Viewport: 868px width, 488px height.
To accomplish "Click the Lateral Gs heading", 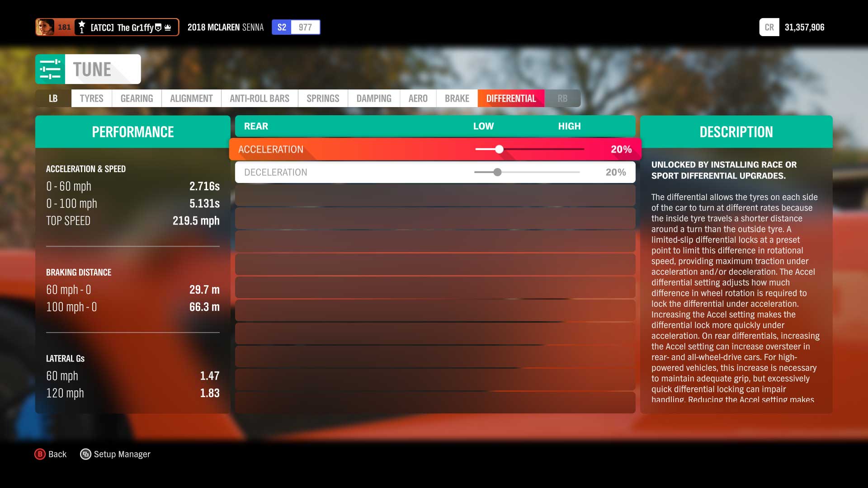I will (65, 359).
